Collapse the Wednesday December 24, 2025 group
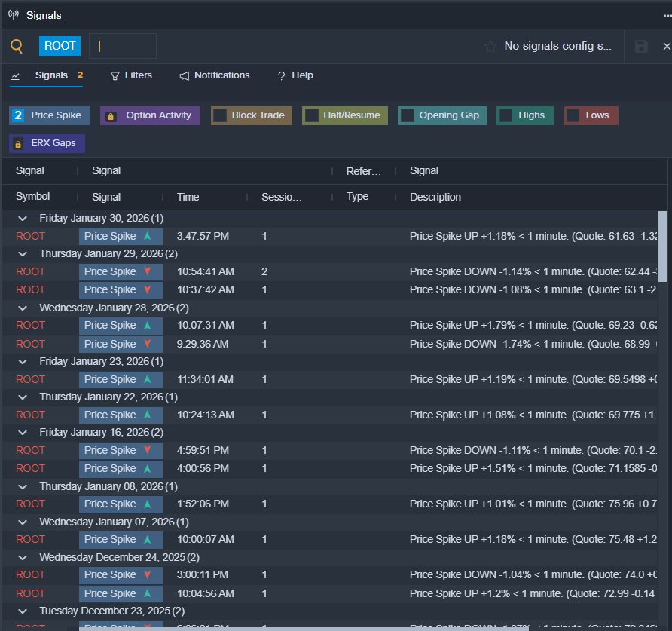Image resolution: width=672 pixels, height=631 pixels. (x=23, y=557)
